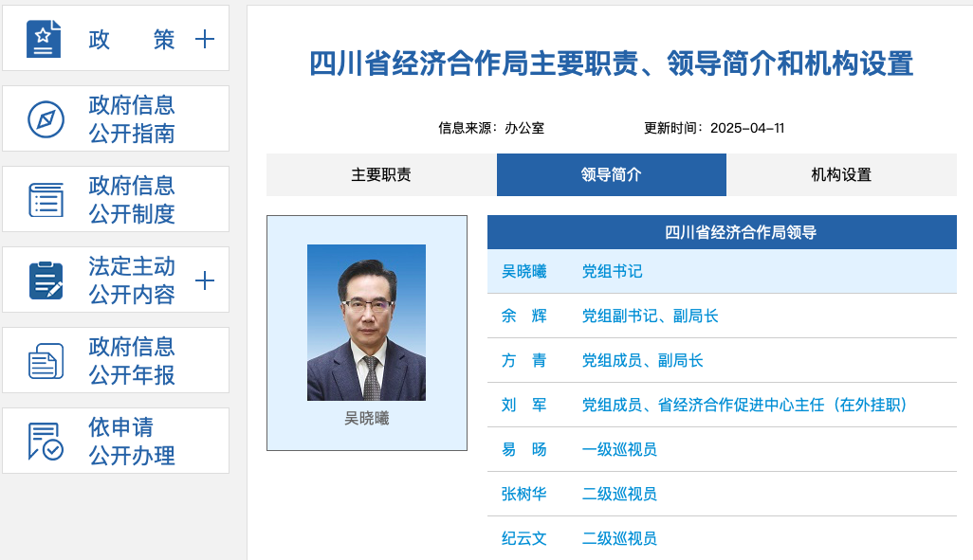Switch to the 主要职责 tab
Viewport: 973px width, 560px height.
382,174
